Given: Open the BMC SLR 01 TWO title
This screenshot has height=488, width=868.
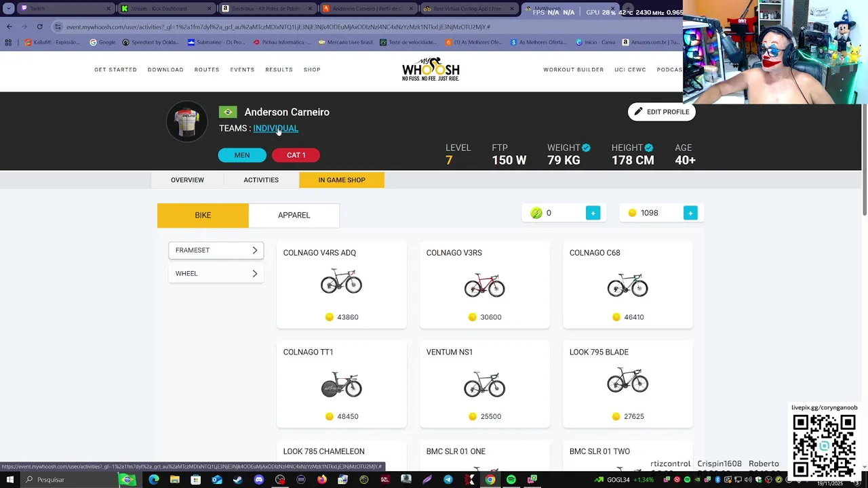Looking at the screenshot, I should (x=599, y=451).
